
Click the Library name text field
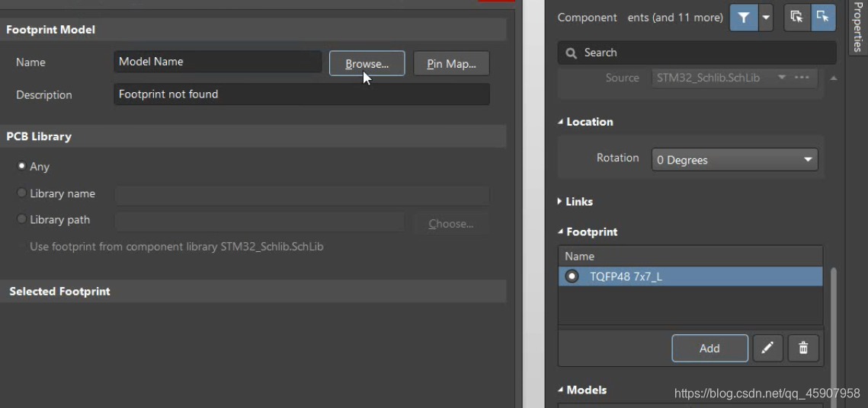click(x=303, y=195)
